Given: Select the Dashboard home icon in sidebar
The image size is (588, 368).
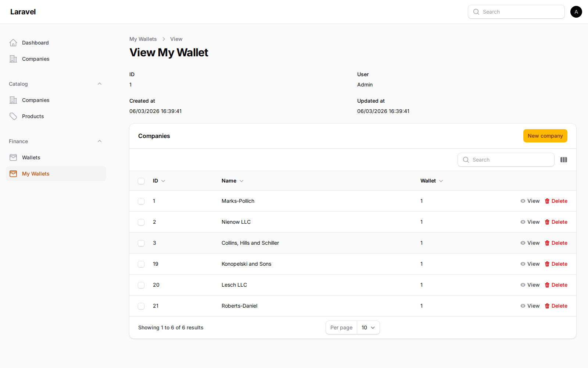Looking at the screenshot, I should [13, 42].
